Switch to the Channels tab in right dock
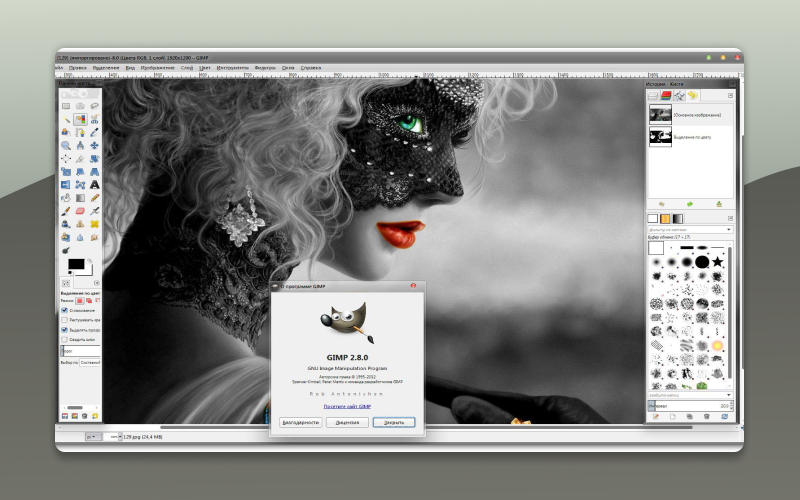This screenshot has width=800, height=500. [666, 95]
